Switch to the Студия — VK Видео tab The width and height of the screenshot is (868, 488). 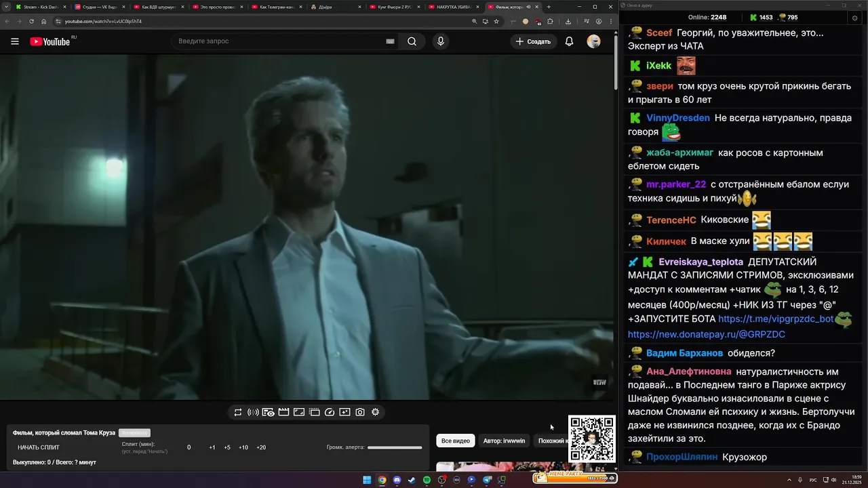pyautogui.click(x=98, y=7)
